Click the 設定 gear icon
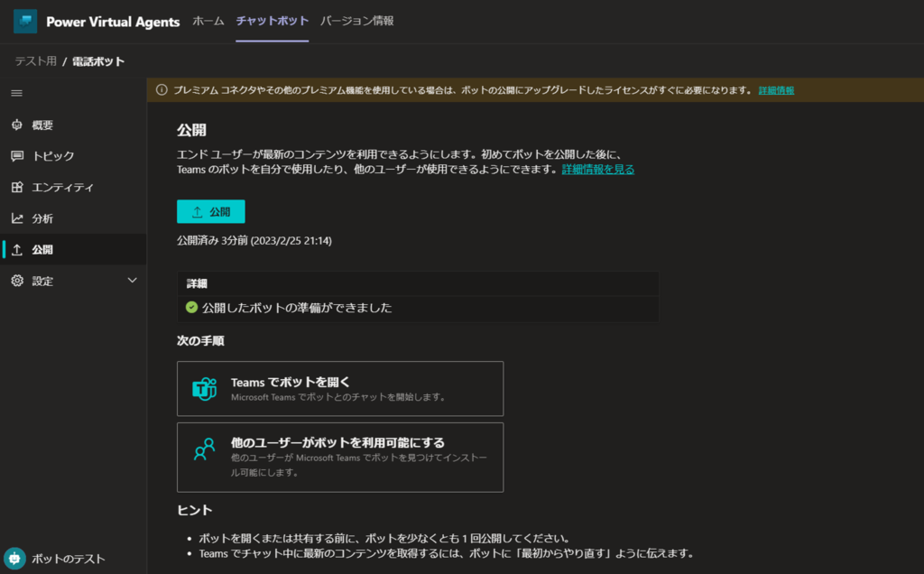 [x=17, y=281]
